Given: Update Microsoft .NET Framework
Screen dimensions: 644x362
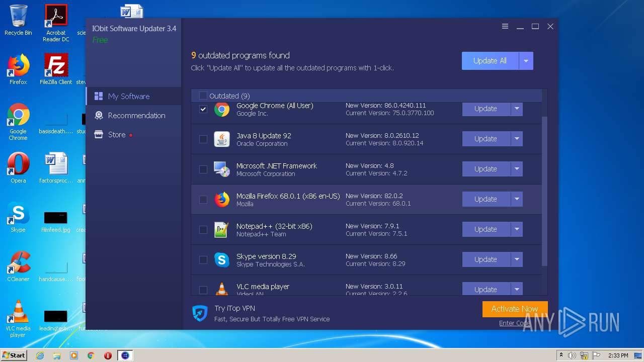Looking at the screenshot, I should [486, 169].
